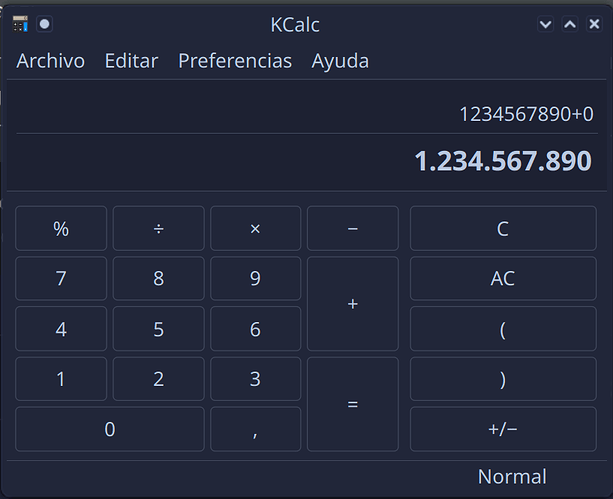This screenshot has width=613, height=499.
Task: Reset everything with the AC button
Action: (x=502, y=278)
